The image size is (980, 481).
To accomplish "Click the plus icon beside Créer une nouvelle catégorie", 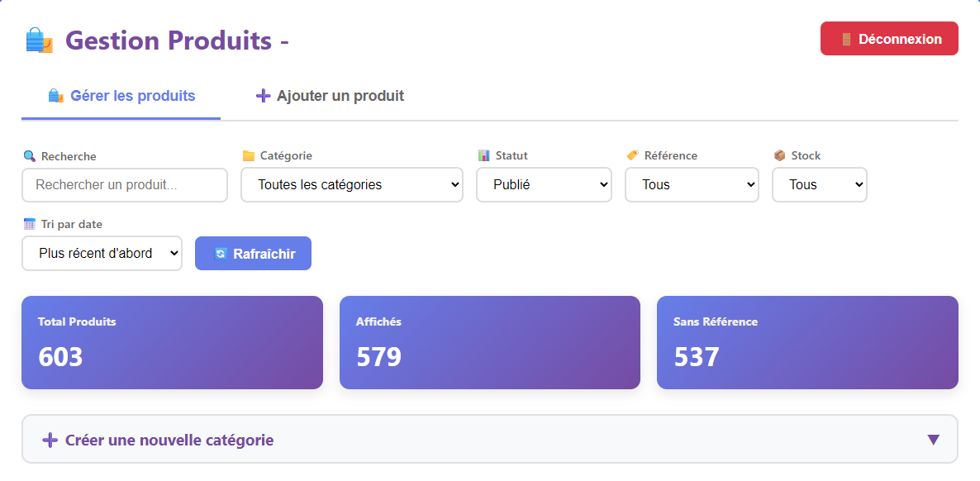I will (51, 439).
